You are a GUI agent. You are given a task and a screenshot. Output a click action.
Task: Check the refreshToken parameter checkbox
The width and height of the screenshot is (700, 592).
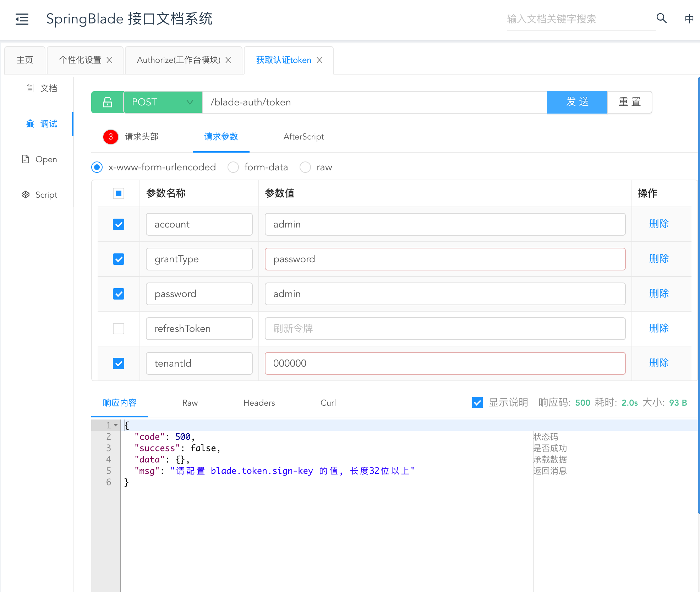[119, 329]
